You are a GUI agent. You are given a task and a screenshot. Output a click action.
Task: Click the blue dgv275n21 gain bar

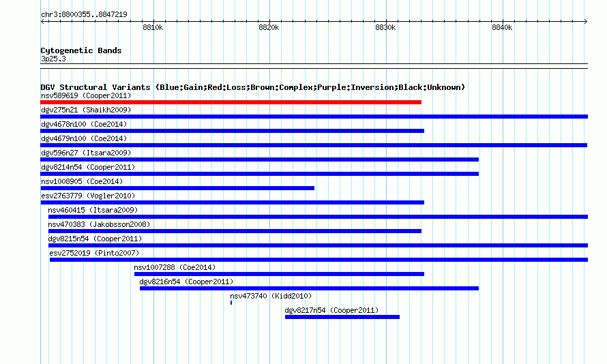tap(314, 117)
